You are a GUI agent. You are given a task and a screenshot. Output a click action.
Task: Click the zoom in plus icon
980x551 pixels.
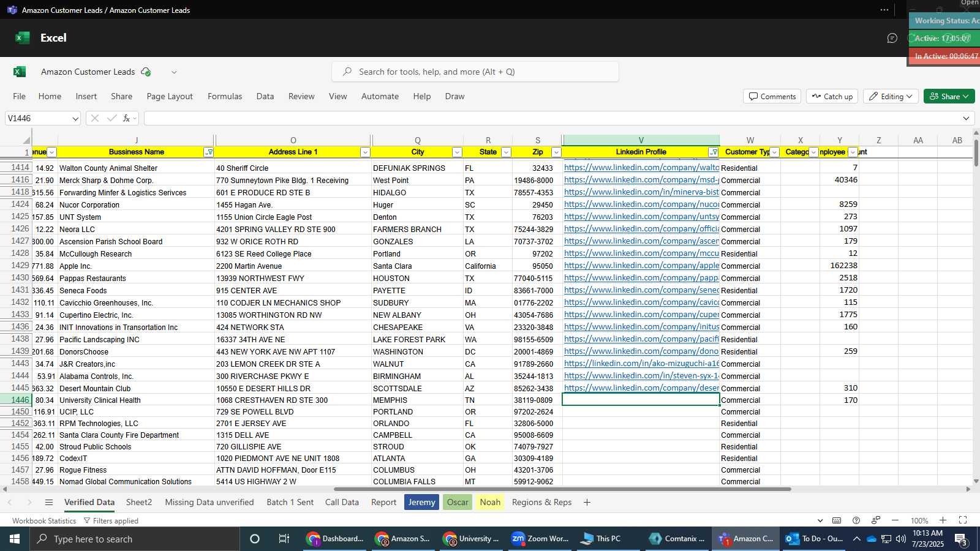click(943, 520)
